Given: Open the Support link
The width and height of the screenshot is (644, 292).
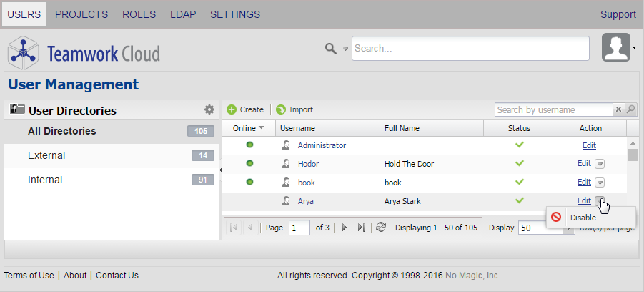Looking at the screenshot, I should pyautogui.click(x=618, y=14).
